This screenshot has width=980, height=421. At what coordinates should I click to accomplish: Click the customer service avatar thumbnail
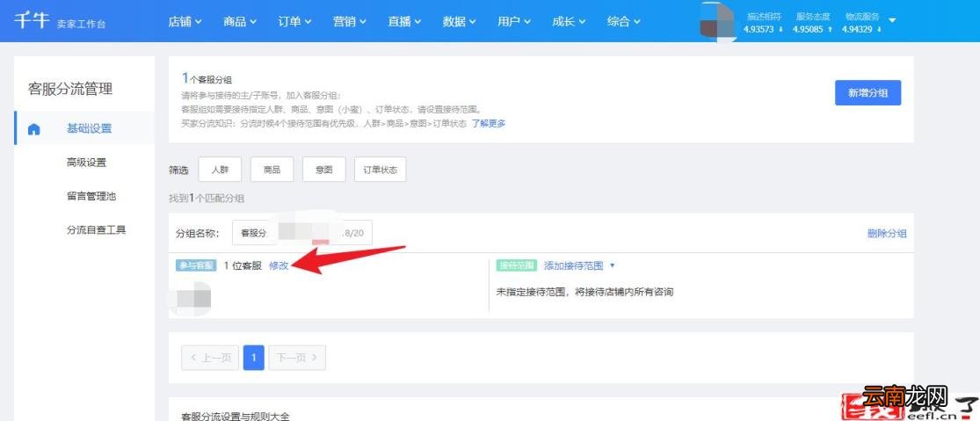pyautogui.click(x=193, y=298)
